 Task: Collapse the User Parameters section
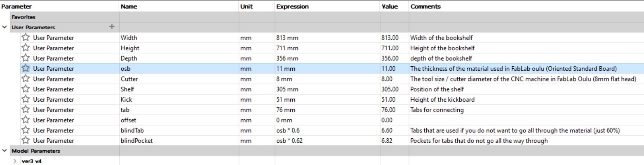tap(5, 28)
